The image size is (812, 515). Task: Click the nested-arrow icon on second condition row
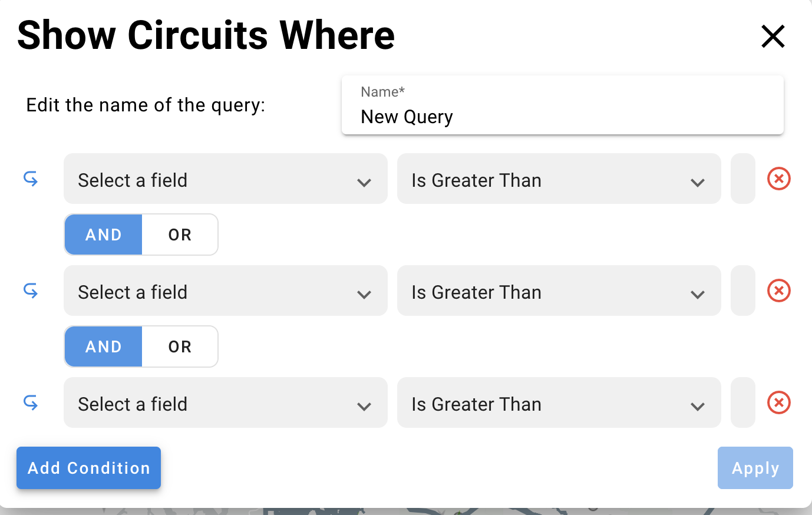pos(31,290)
